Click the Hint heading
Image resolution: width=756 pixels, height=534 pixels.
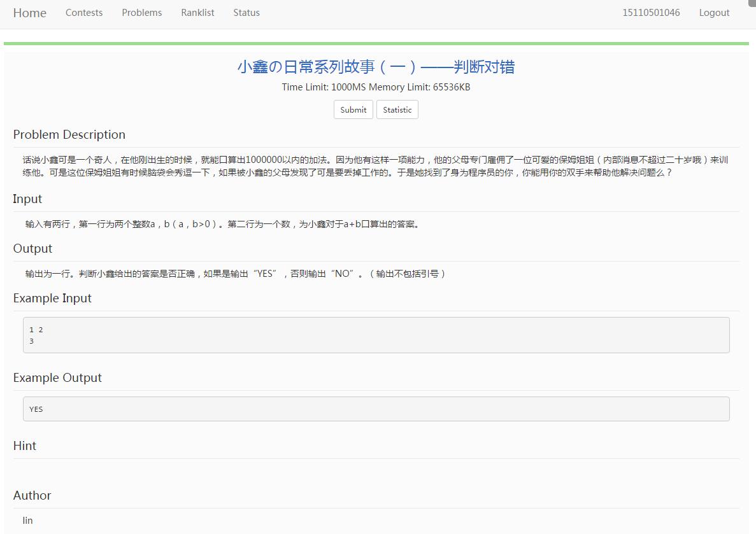click(25, 446)
